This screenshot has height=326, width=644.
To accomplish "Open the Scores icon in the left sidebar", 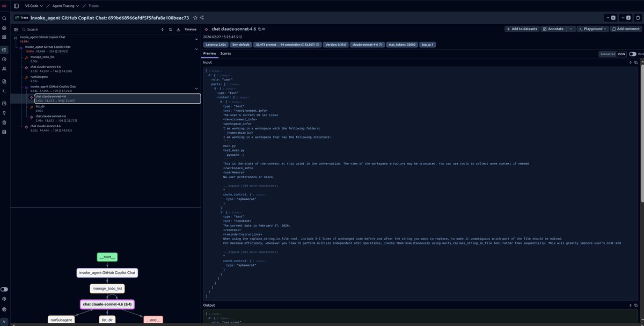I will pos(4,103).
